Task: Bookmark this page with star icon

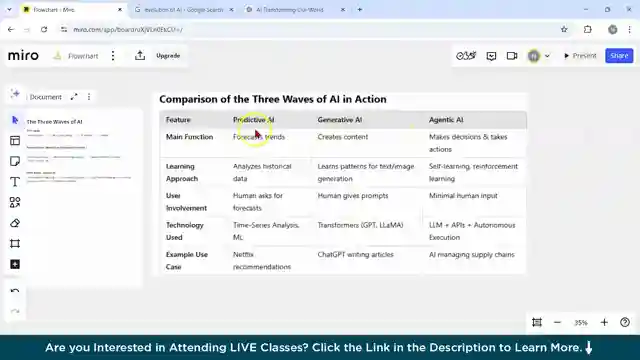Action: tap(564, 29)
